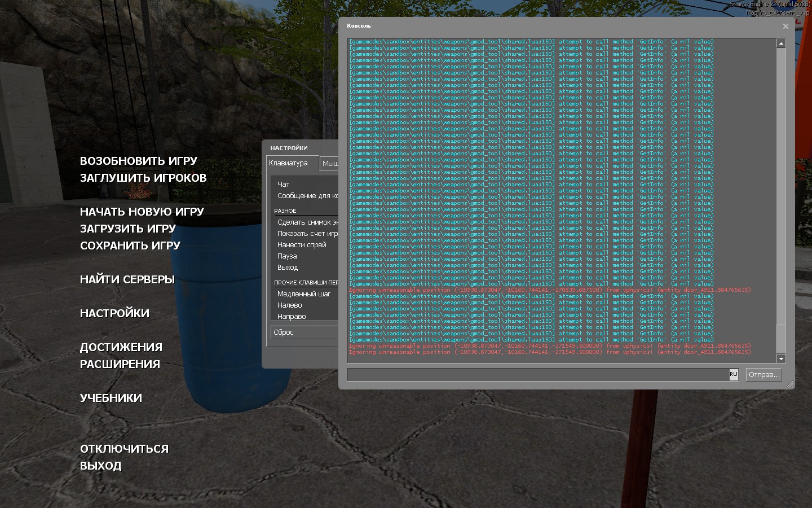Quit the game via ВЫХОД main menu item
This screenshot has height=508, width=812.
click(x=101, y=466)
